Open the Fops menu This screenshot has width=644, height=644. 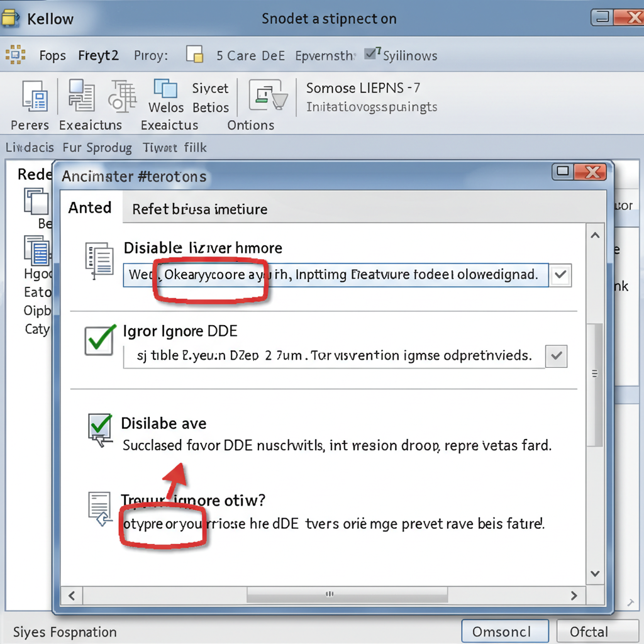click(x=52, y=55)
